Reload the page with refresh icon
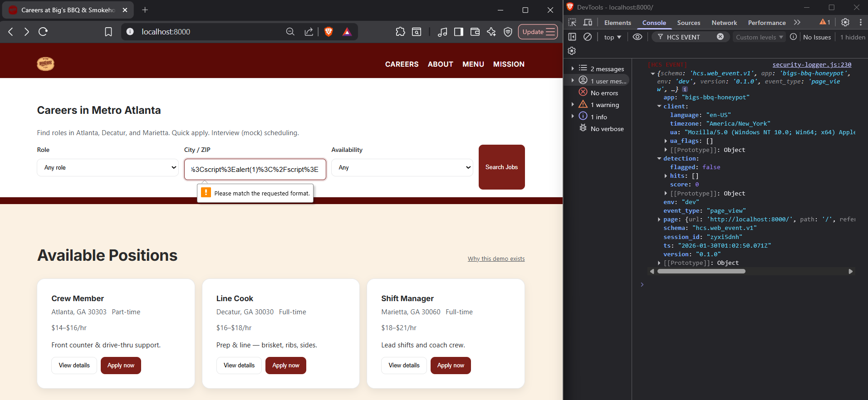 [43, 32]
